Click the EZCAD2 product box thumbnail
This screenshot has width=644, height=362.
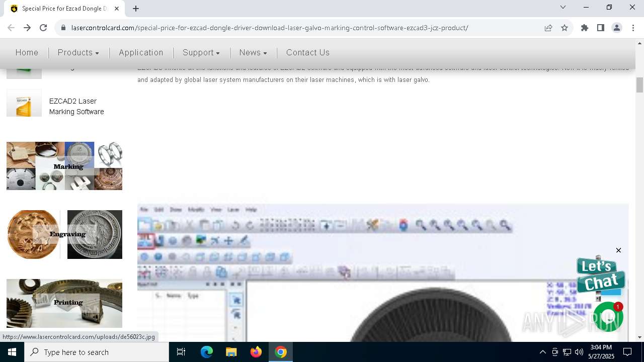tap(24, 103)
